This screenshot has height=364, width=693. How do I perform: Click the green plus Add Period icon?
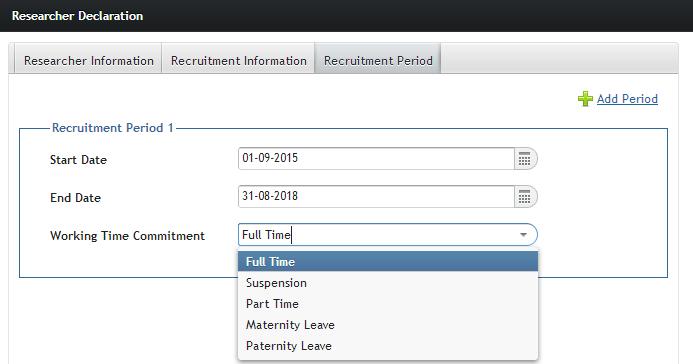pos(585,99)
